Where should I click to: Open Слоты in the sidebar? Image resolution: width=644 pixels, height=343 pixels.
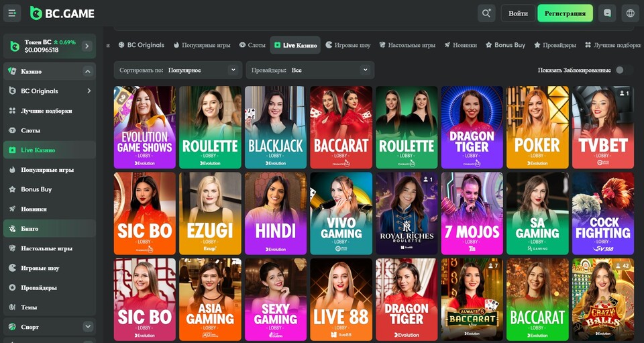click(x=49, y=130)
